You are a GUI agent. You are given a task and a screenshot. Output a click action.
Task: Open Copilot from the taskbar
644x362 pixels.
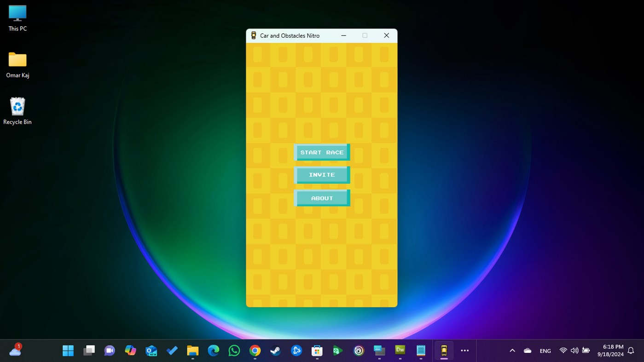[130, 351]
